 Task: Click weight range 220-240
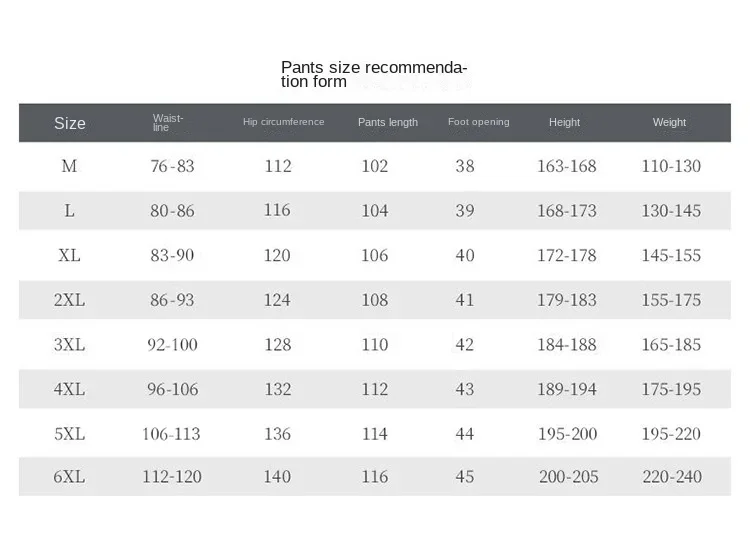(671, 477)
